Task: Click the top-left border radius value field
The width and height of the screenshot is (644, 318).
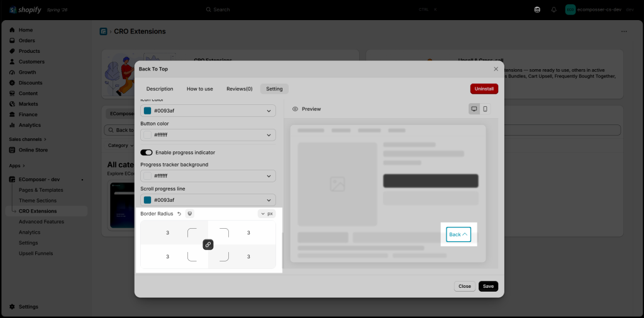Action: coord(167,233)
